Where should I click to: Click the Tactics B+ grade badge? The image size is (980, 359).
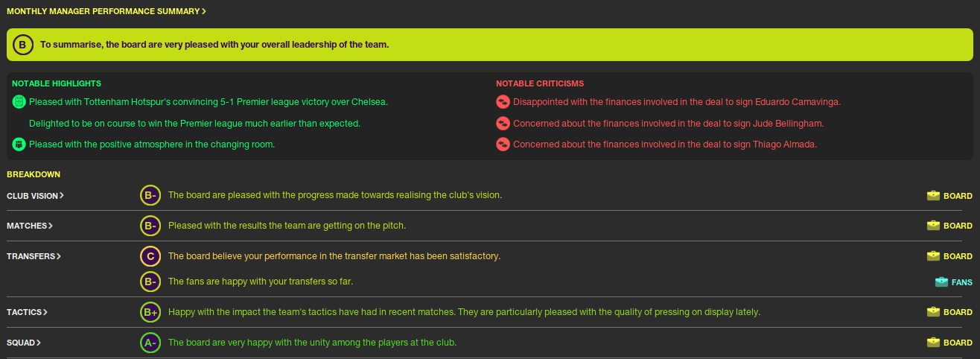pyautogui.click(x=150, y=312)
